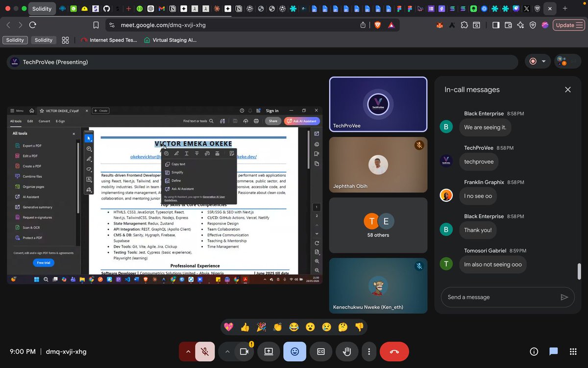Click Simplify in shared PDF context menu
This screenshot has height=368, width=588.
177,173
